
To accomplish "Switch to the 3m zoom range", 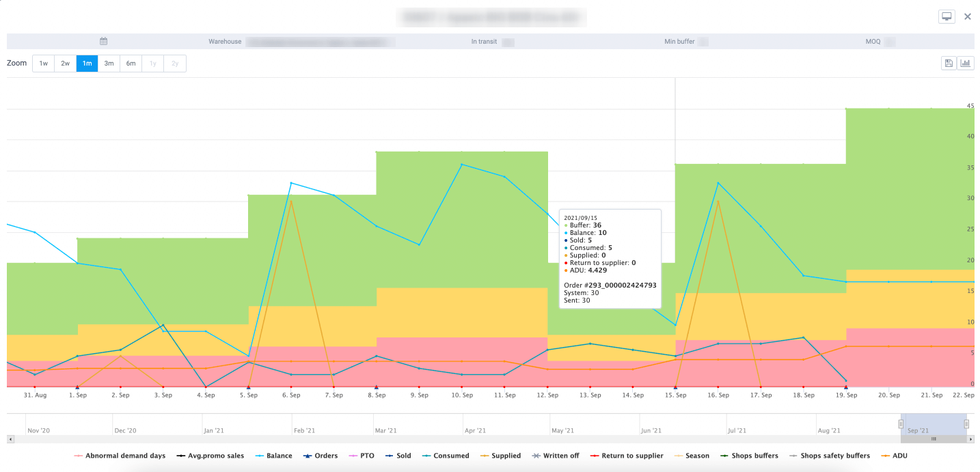I will [x=109, y=63].
